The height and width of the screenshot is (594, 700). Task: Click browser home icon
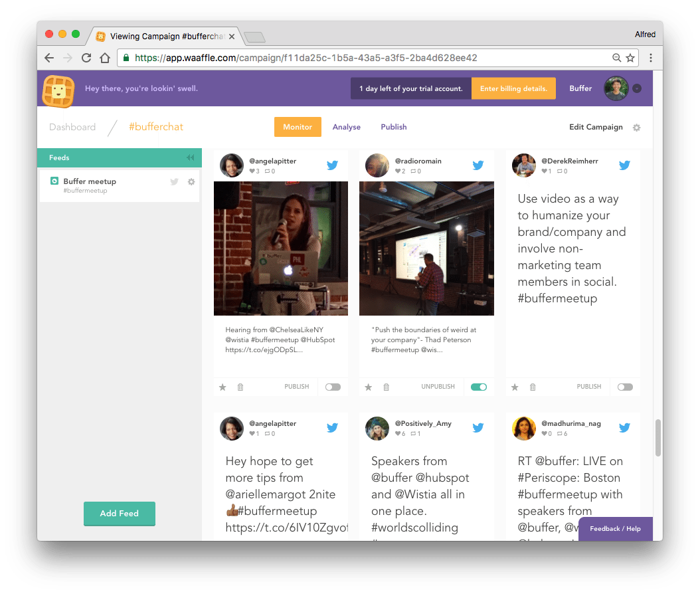coord(105,58)
